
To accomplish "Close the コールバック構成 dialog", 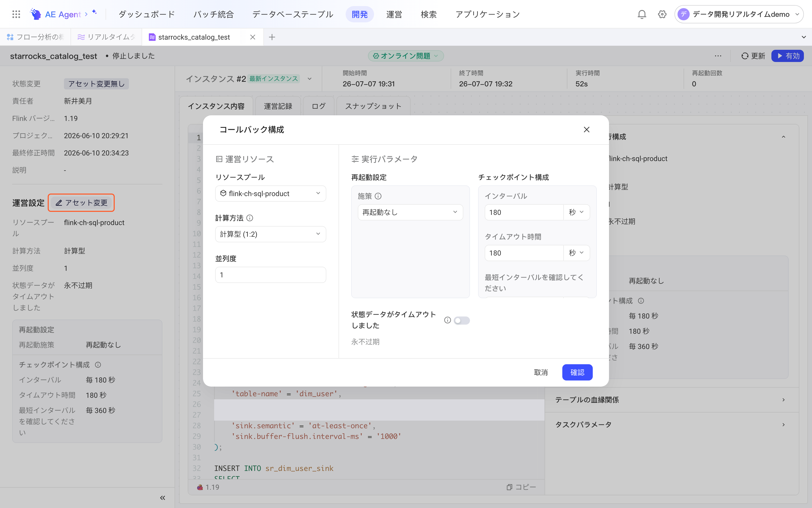I will [586, 130].
